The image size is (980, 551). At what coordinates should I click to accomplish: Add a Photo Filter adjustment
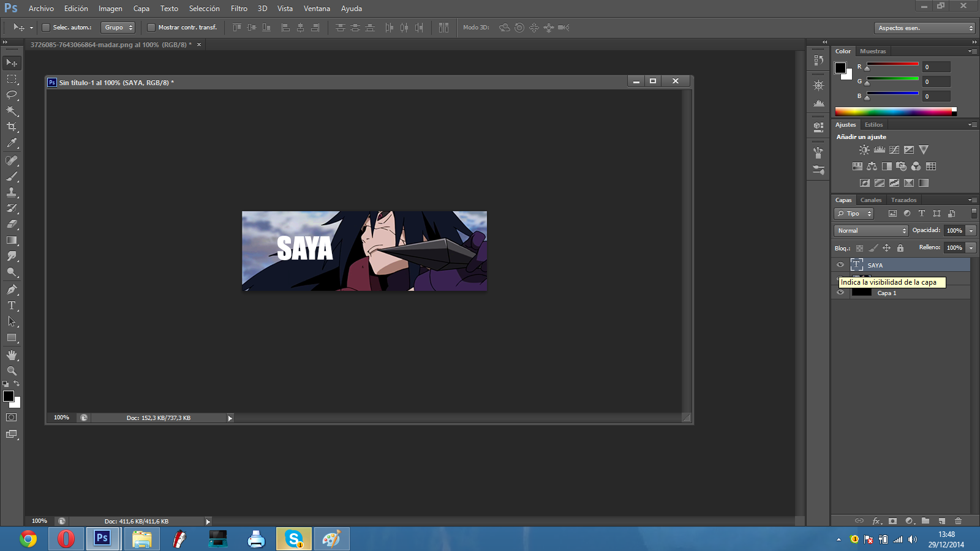pyautogui.click(x=901, y=166)
